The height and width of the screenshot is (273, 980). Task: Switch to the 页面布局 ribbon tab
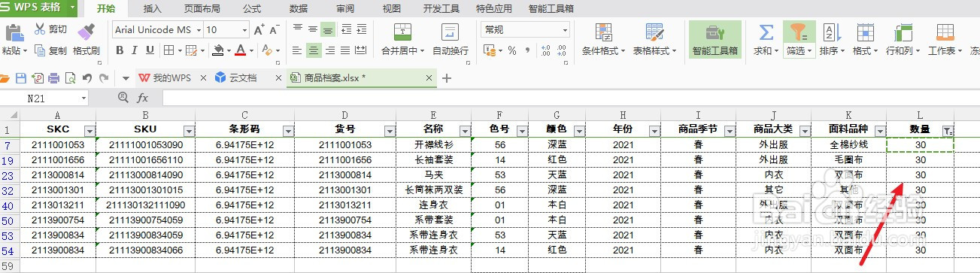[x=202, y=9]
